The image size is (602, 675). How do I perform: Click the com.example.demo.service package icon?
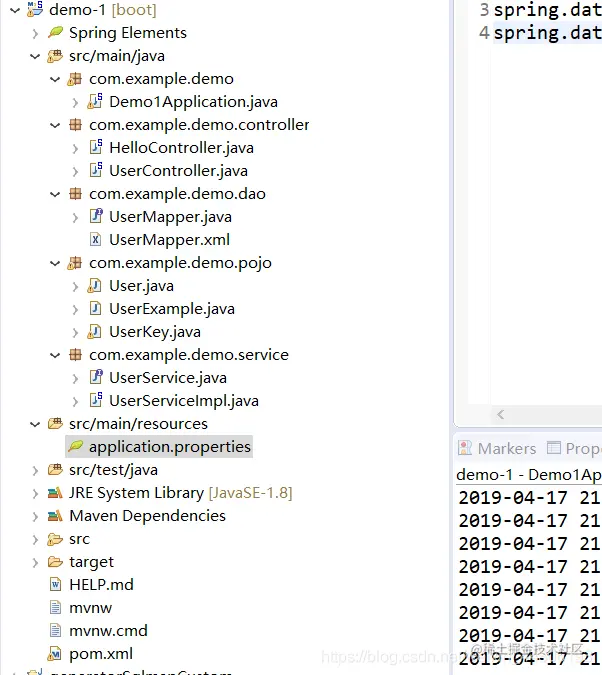point(75,355)
